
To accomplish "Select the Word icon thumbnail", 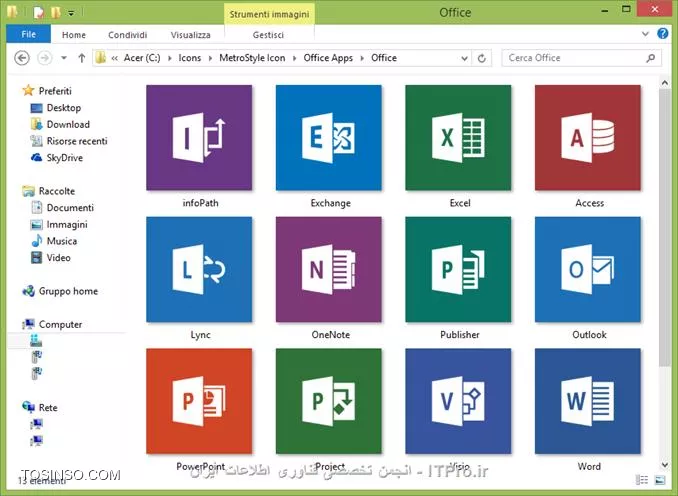I will coord(588,401).
